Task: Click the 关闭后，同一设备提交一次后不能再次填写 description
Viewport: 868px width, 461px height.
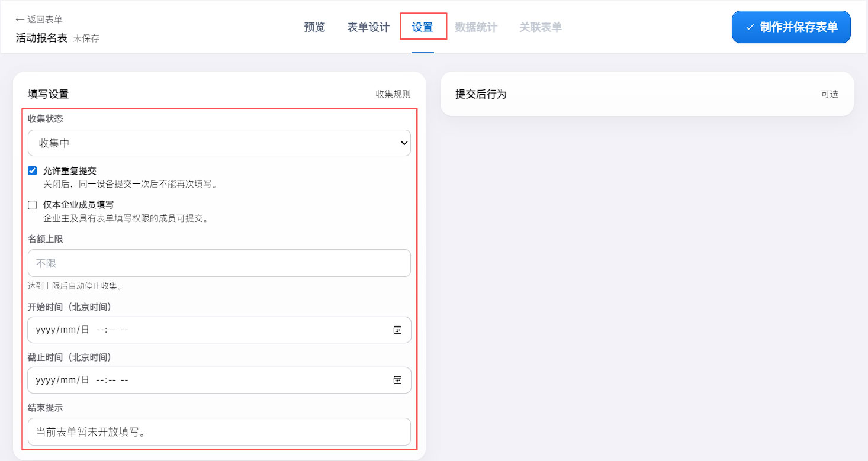Action: pyautogui.click(x=131, y=184)
